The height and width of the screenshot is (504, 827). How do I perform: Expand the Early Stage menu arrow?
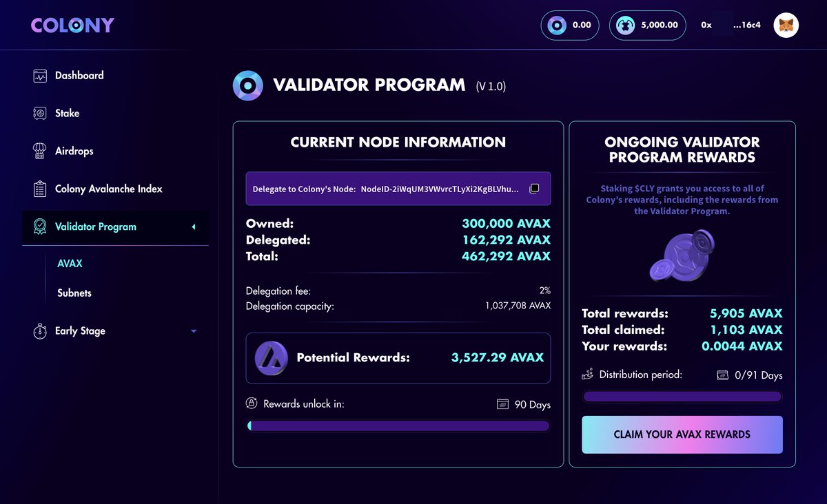[x=194, y=331]
